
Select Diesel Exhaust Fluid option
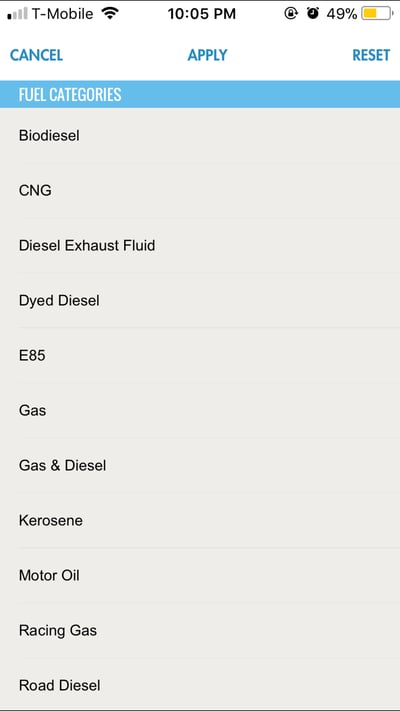[200, 246]
